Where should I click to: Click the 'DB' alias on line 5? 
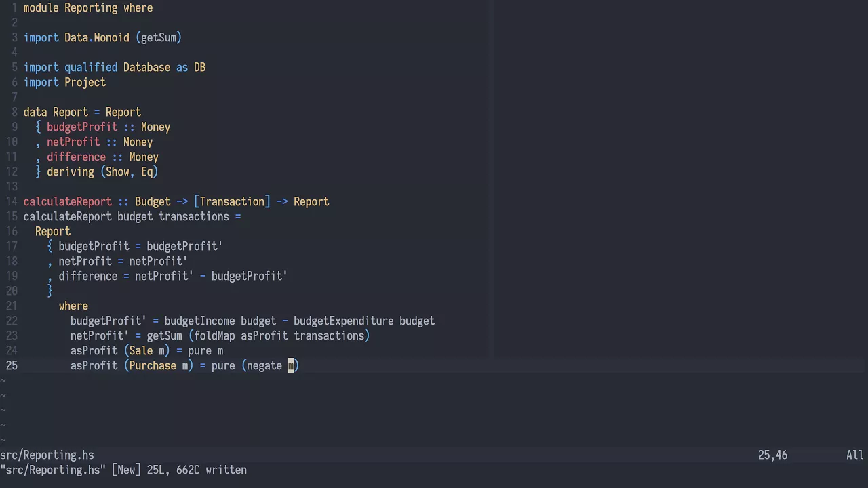tap(199, 68)
